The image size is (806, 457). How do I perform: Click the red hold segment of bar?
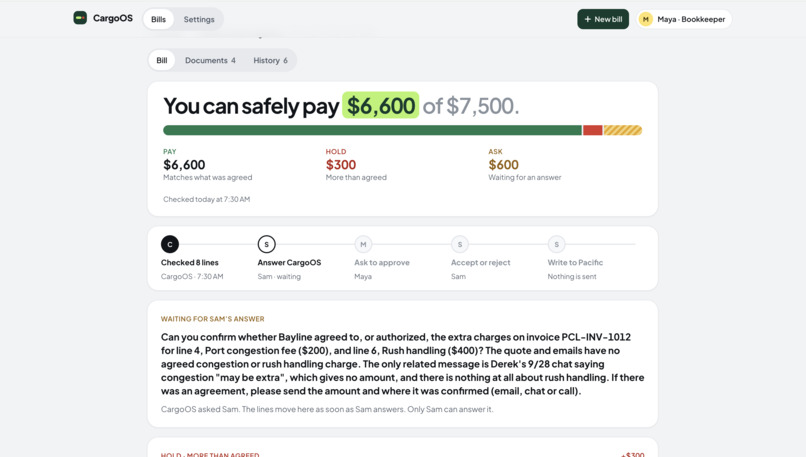(x=593, y=130)
